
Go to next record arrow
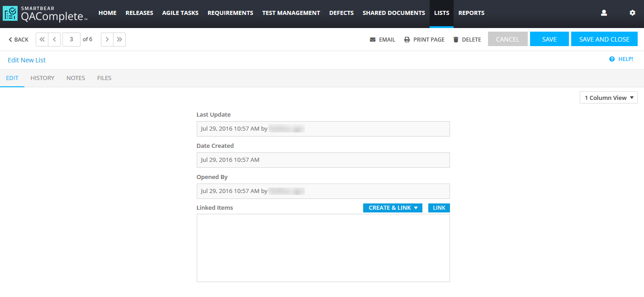click(x=107, y=39)
